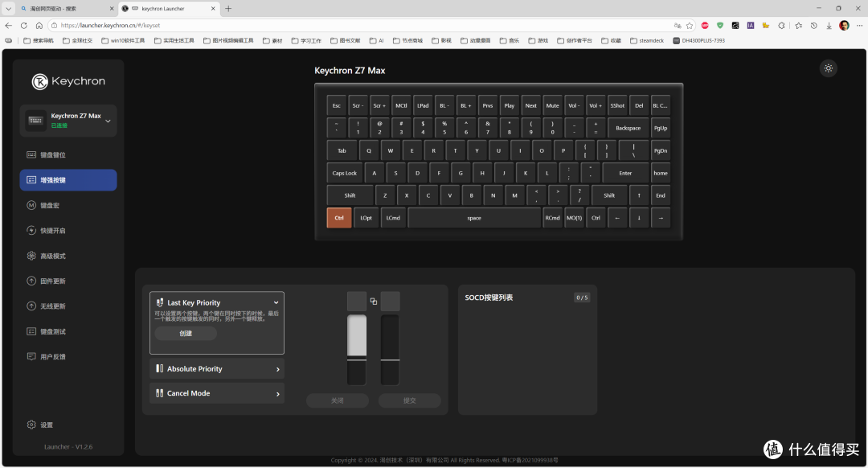Click the Absolute Priority mode icon
The width and height of the screenshot is (868, 468).
click(159, 368)
